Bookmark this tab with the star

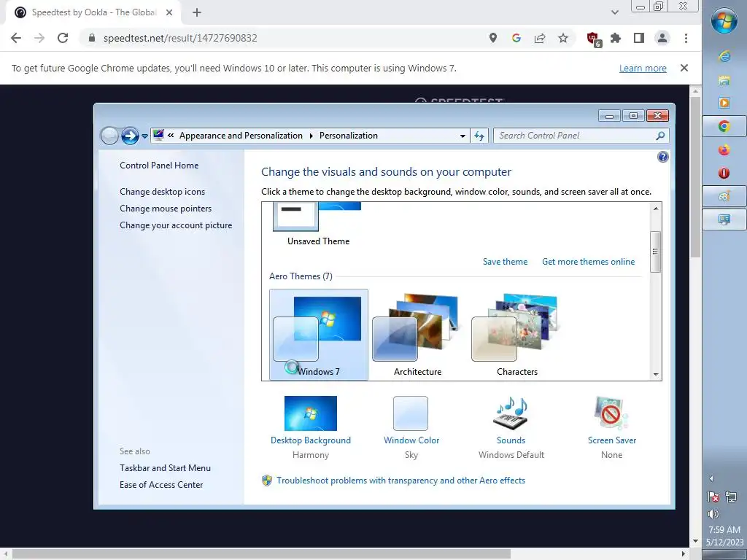(563, 38)
